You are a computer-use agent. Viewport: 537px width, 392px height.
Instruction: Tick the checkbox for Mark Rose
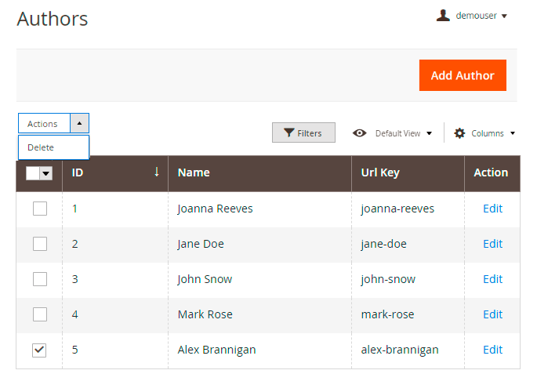(x=40, y=314)
